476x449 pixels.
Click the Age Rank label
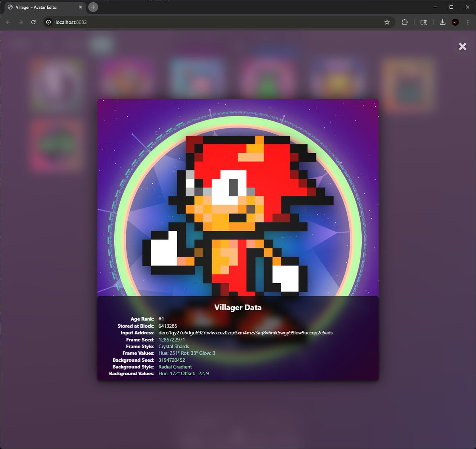(142, 319)
